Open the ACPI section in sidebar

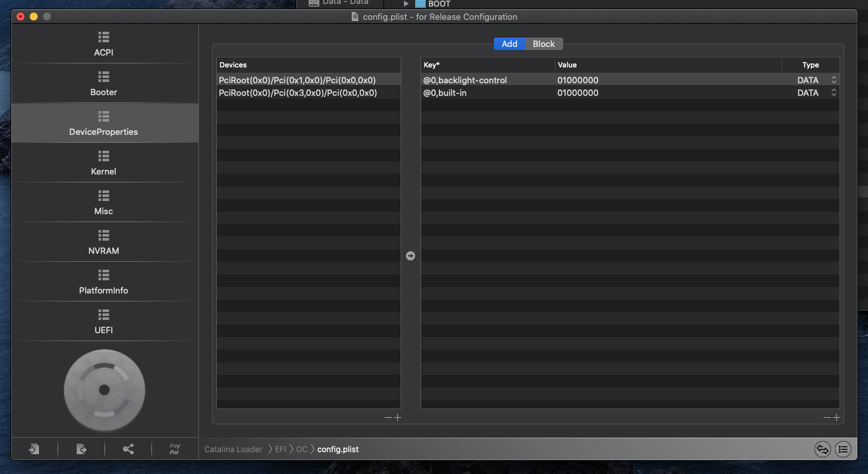click(104, 44)
